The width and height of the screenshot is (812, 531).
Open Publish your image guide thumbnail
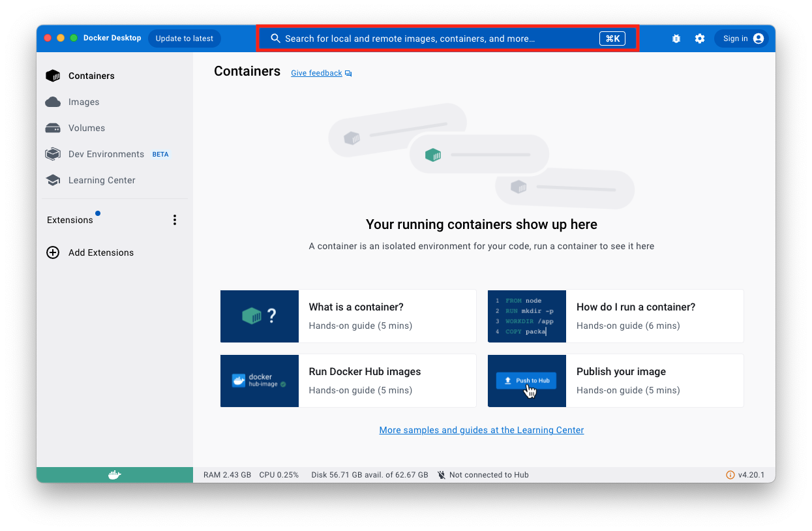click(527, 381)
